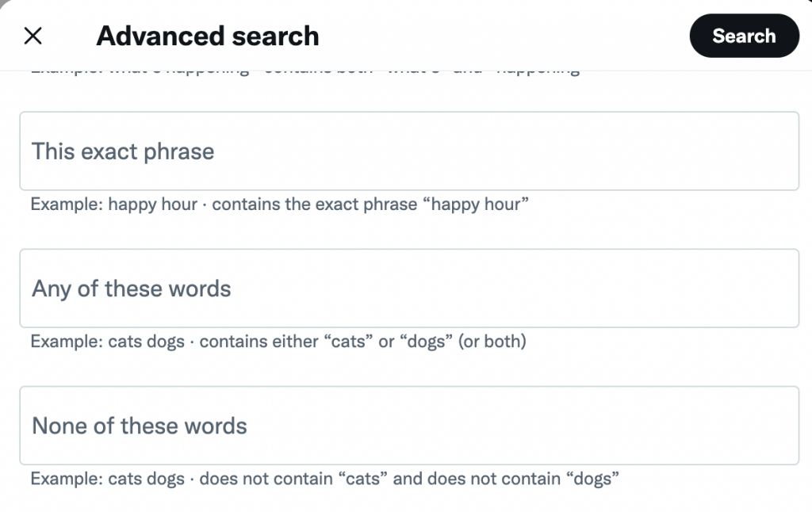The image size is (812, 512).
Task: Dismiss the dialog via its X control
Action: [33, 36]
